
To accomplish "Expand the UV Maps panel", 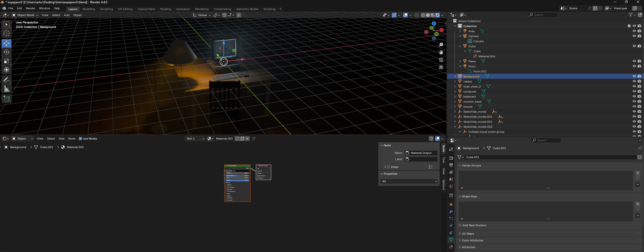I will [x=468, y=234].
